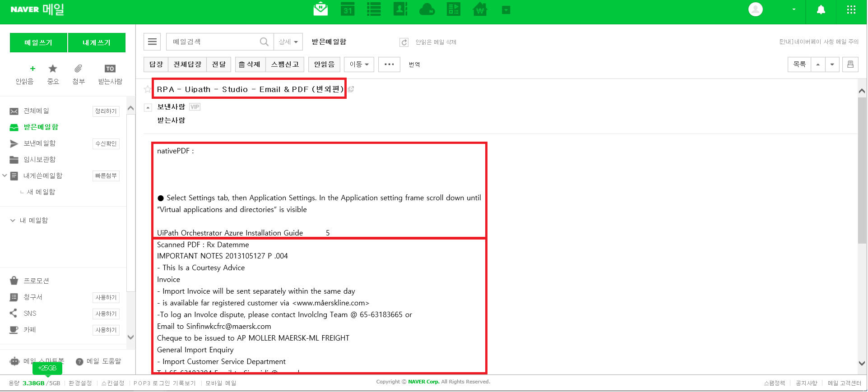Collapse the 내 메일함 section
This screenshot has height=392, width=868.
tap(13, 221)
